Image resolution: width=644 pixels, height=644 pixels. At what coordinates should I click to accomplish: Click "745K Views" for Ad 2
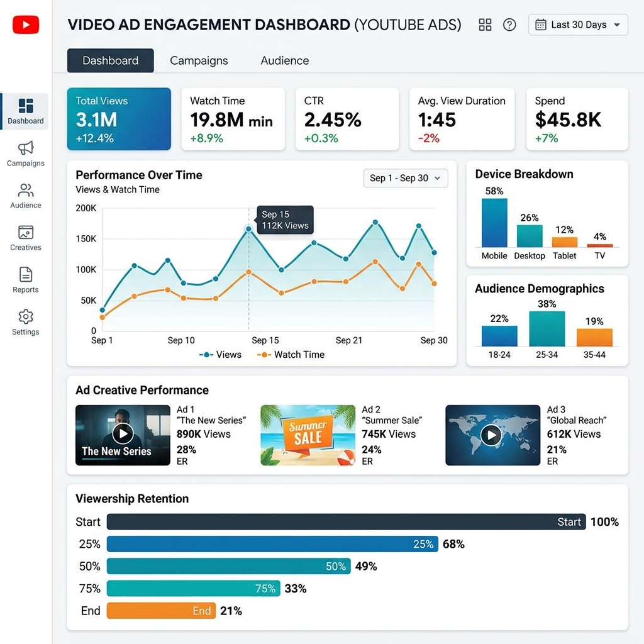(389, 434)
